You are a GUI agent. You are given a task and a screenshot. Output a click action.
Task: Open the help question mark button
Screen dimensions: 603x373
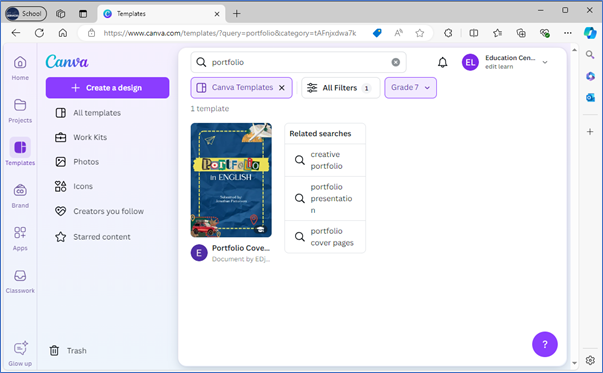click(545, 344)
